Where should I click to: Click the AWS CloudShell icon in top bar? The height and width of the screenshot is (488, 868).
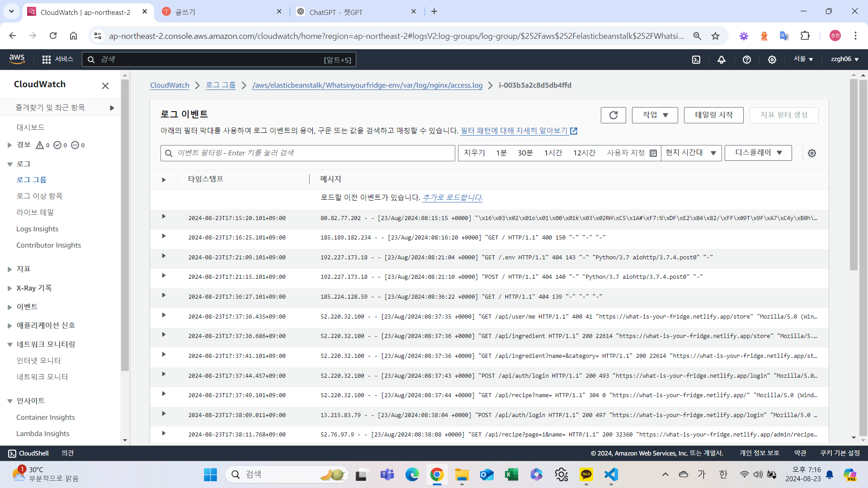pyautogui.click(x=696, y=60)
